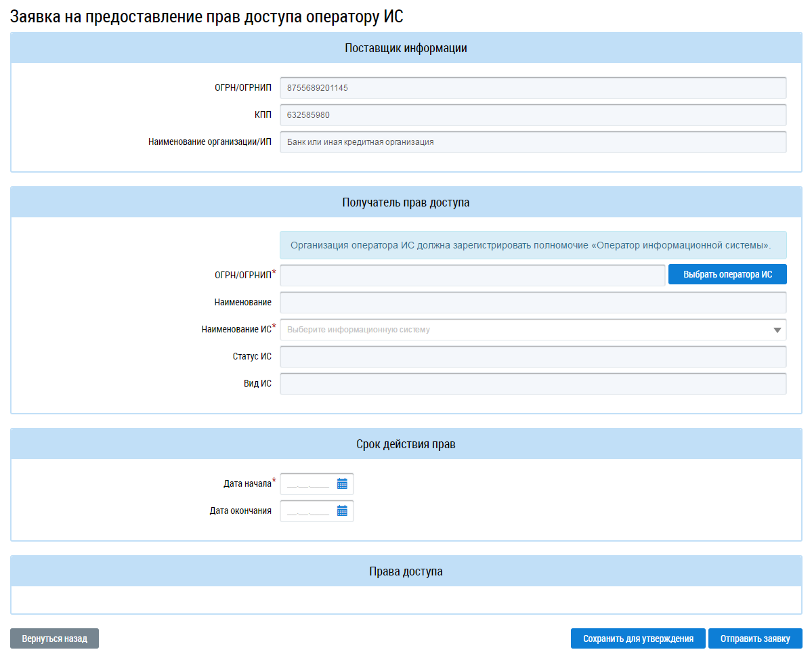Click the Срок действия прав section header
Image resolution: width=812 pixels, height=654 pixels.
(406, 444)
